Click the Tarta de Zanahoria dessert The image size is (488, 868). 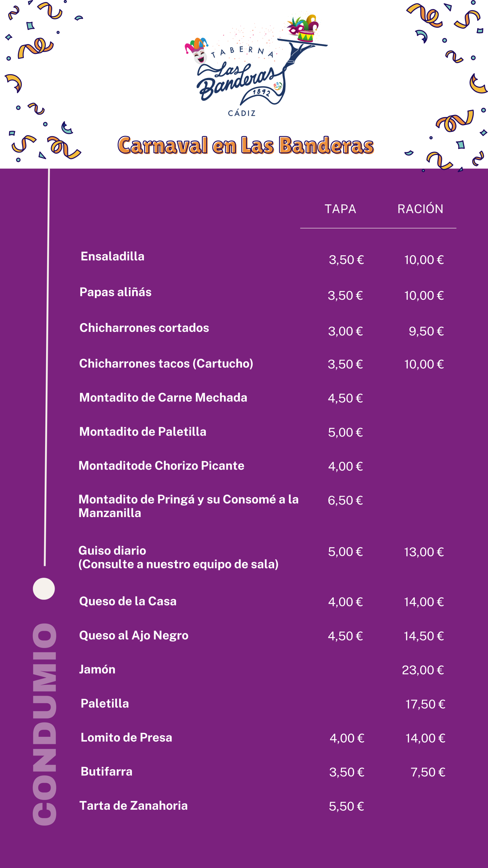(x=134, y=806)
